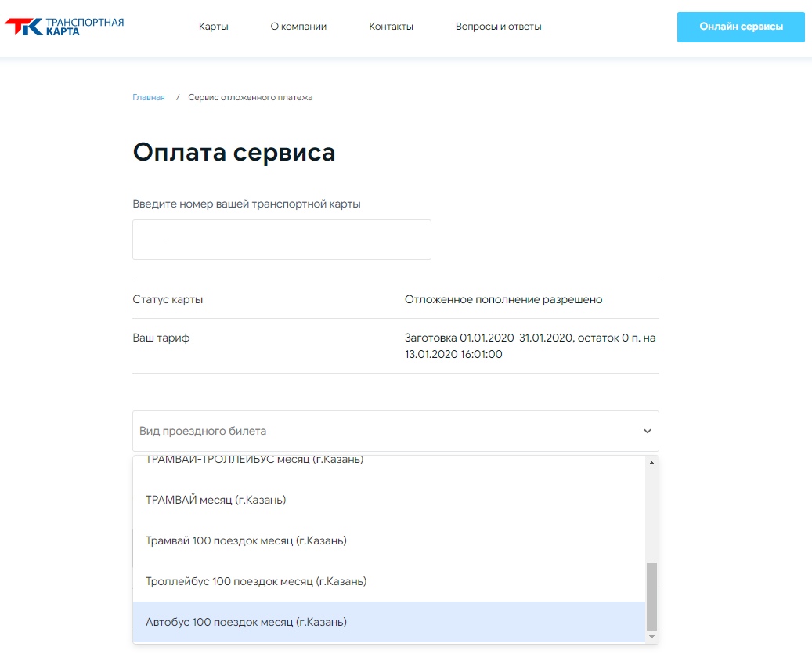Follow the Главная breadcrumb link
The image size is (812, 665).
[149, 97]
